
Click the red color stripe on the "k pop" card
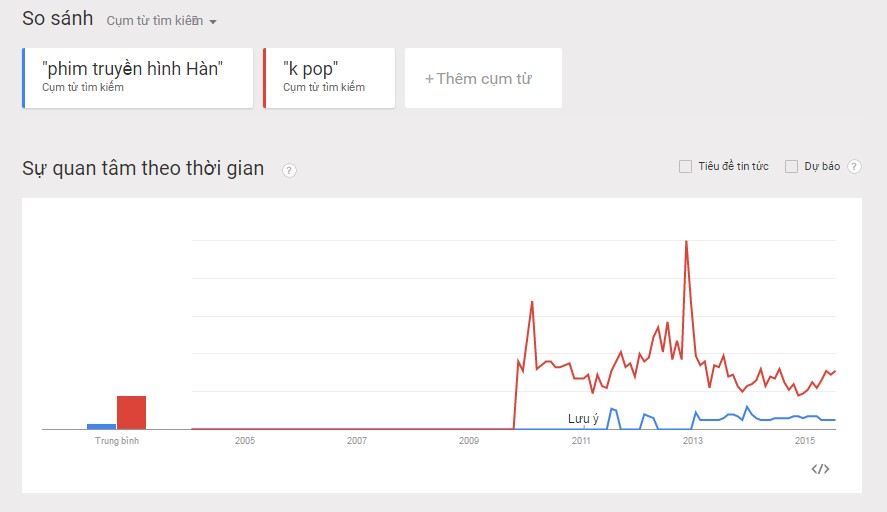[x=265, y=77]
